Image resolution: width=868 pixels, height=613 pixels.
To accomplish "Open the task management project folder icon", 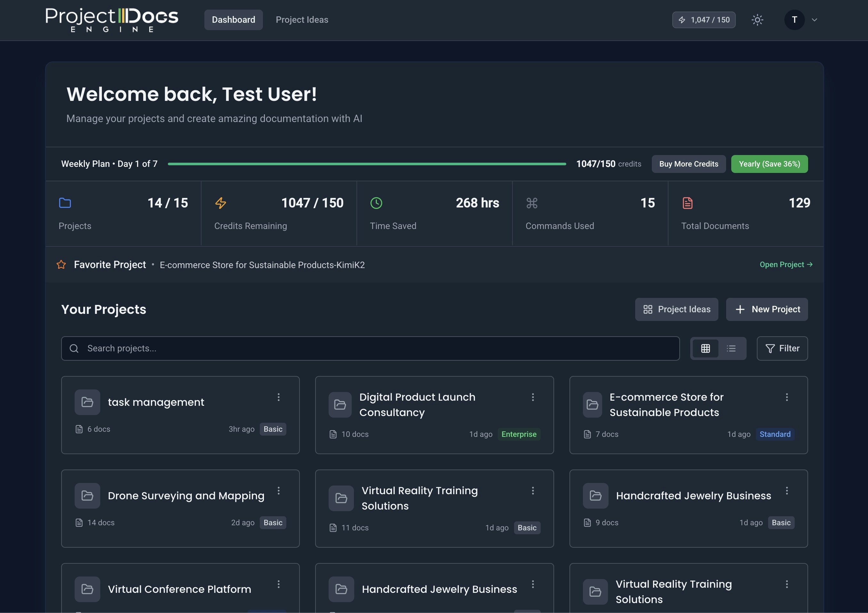I will point(87,402).
